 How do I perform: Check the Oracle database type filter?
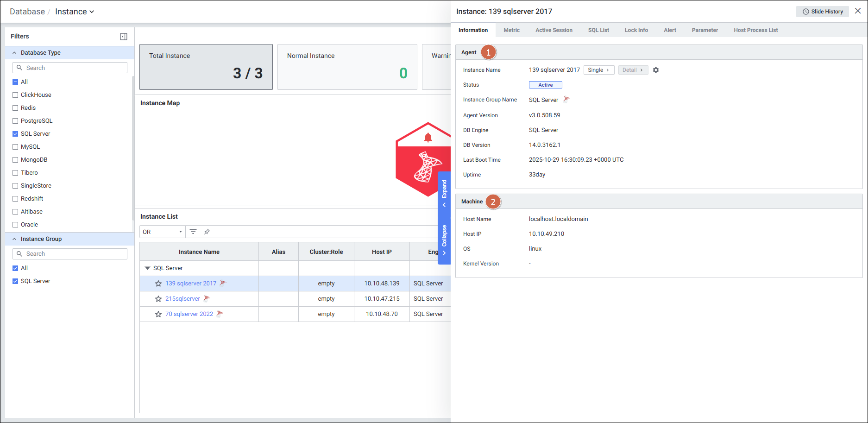point(15,225)
